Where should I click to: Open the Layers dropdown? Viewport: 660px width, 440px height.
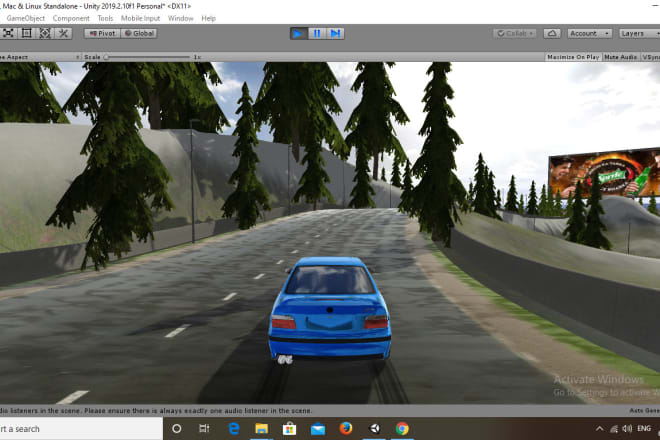click(639, 33)
